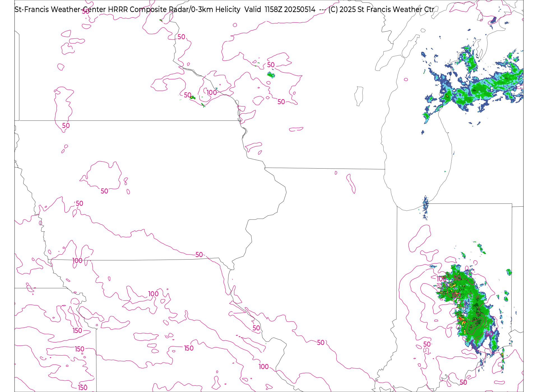Click the 'HRRR Composite Radar/0-3km Helicity' title text
Viewport: 538px width, 392px height.
pos(174,10)
